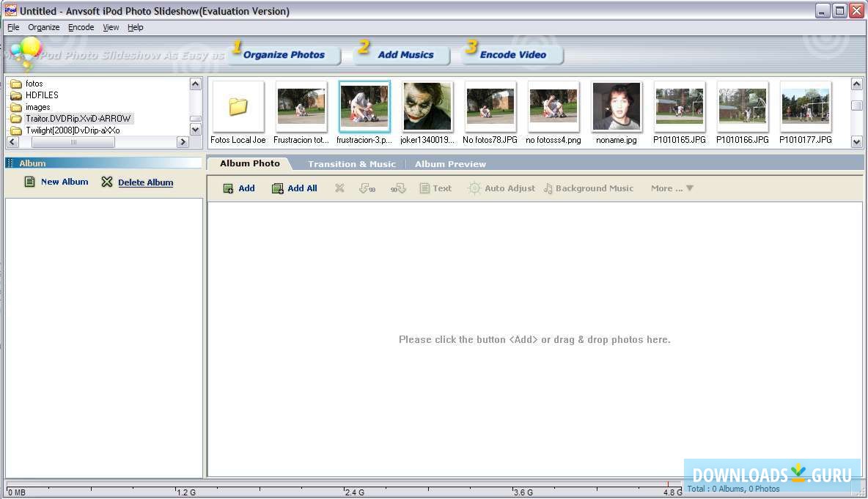Viewport: 868px width, 499px height.
Task: Select the joker1340019 thumbnail
Action: (x=427, y=106)
